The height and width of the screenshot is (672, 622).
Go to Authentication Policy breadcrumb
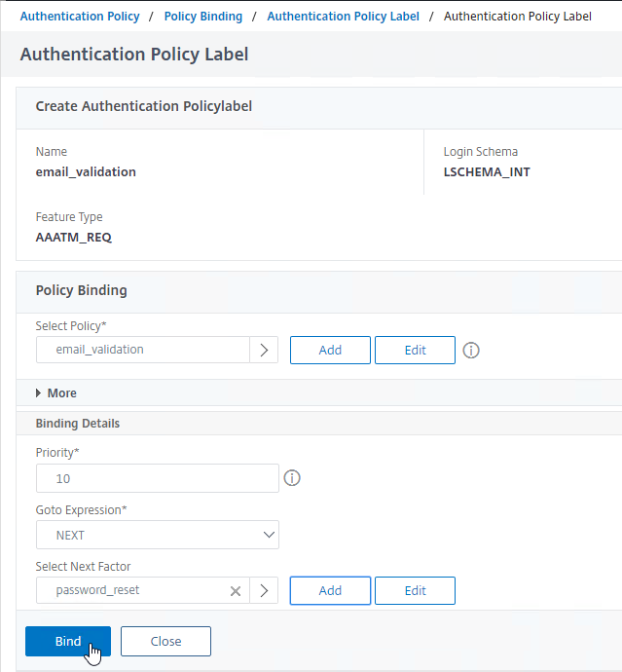click(x=80, y=17)
